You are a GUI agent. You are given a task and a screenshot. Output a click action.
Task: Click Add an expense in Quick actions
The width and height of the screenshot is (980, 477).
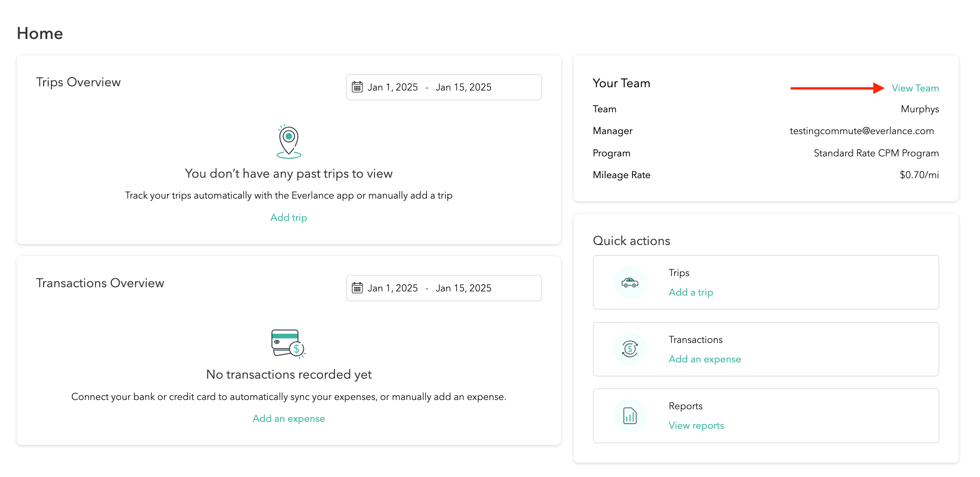coord(704,359)
